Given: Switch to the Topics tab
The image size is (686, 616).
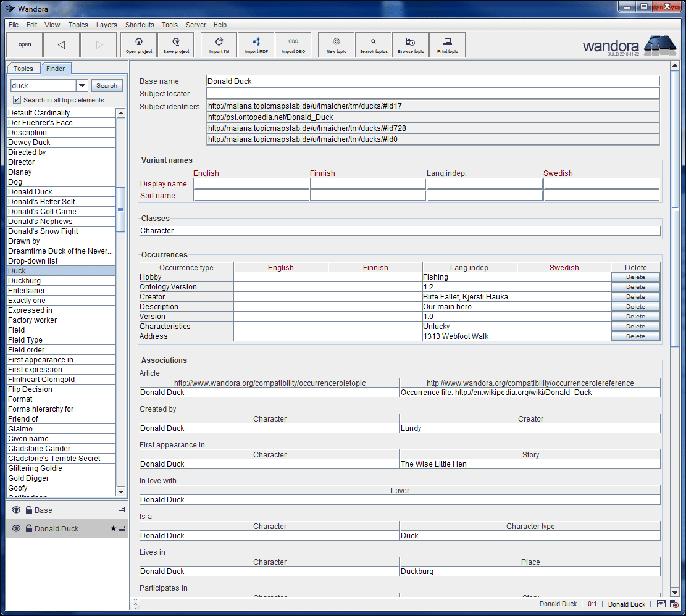Looking at the screenshot, I should click(23, 69).
